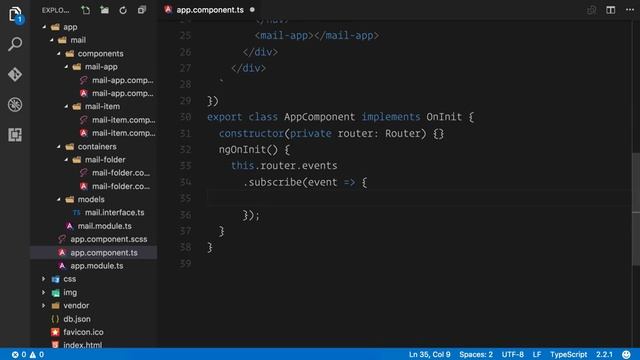The image size is (640, 360).
Task: Open the Search view in activity bar
Action: 15,44
